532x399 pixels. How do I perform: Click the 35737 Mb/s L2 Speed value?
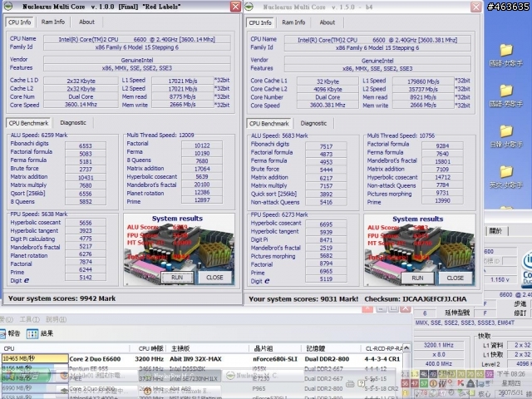coord(423,89)
